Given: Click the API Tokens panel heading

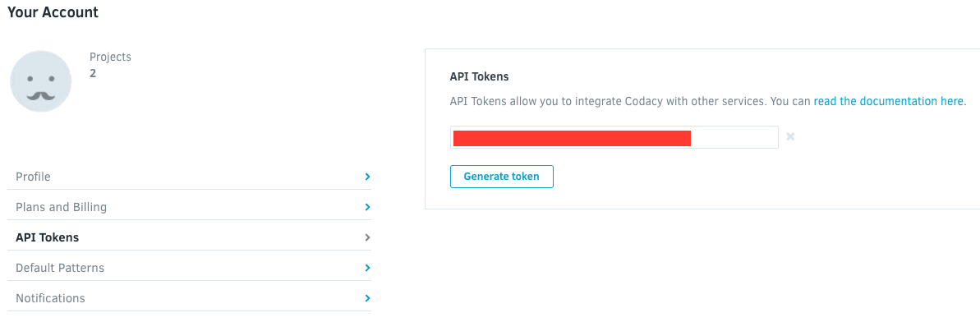Looking at the screenshot, I should point(480,77).
